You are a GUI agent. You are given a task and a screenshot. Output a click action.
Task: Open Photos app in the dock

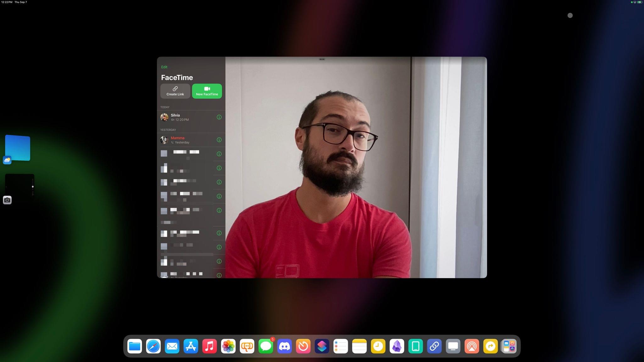pos(228,347)
